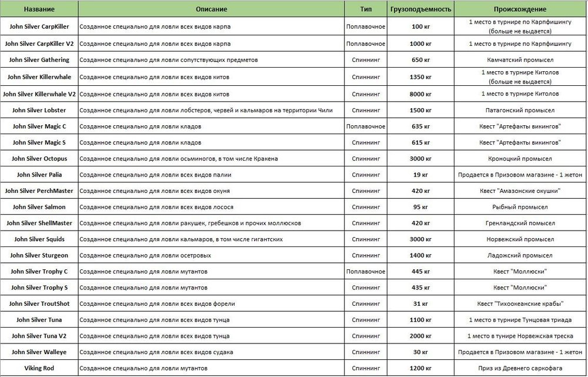Click the 'Происхождение' column header
Viewport: 588px width, 377px height.
pyautogui.click(x=520, y=9)
